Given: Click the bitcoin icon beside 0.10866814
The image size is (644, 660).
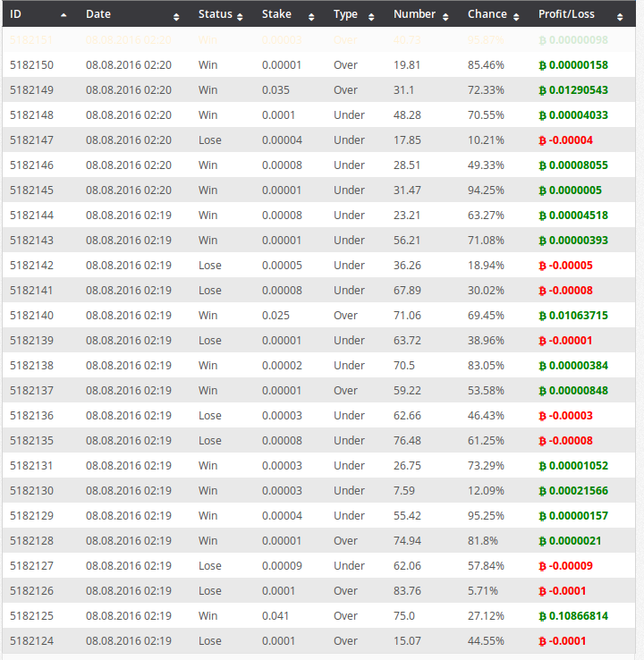Looking at the screenshot, I should coord(543,617).
